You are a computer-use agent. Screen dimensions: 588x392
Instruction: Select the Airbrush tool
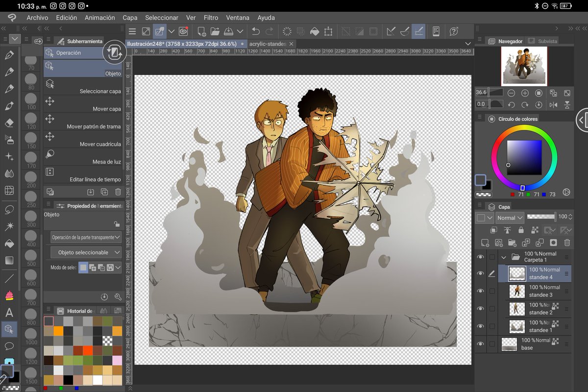coord(9,140)
